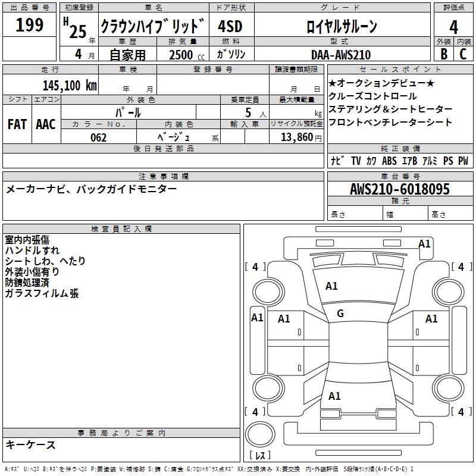Viewport: 476px width, 476px height.
Task: Select the A1 mark on the hood
Action: point(331,286)
